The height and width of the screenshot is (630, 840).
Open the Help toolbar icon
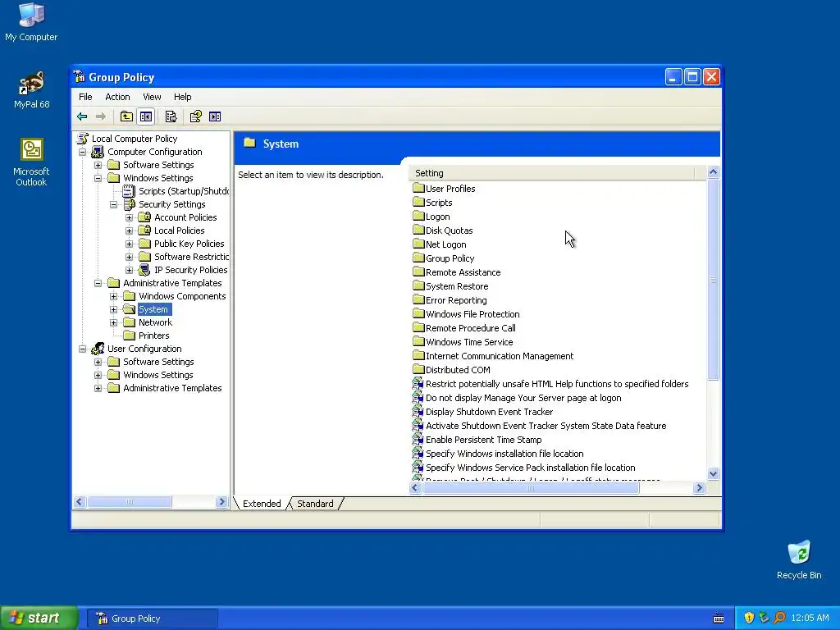pyautogui.click(x=195, y=116)
